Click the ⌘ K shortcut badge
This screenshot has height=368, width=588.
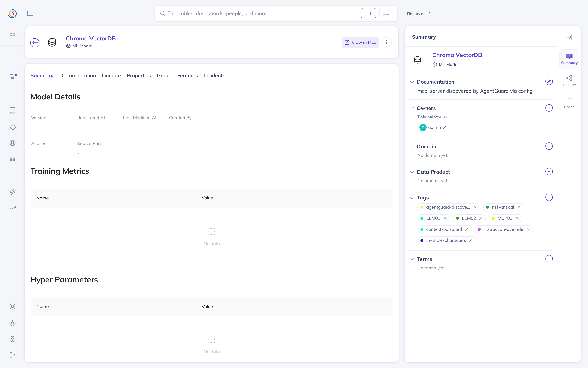(369, 13)
